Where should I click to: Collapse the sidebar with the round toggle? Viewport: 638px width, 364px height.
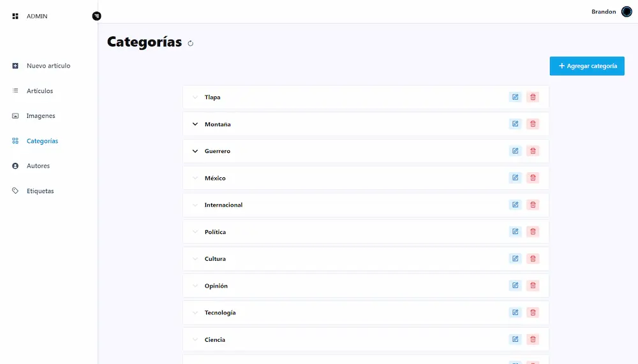pos(96,16)
